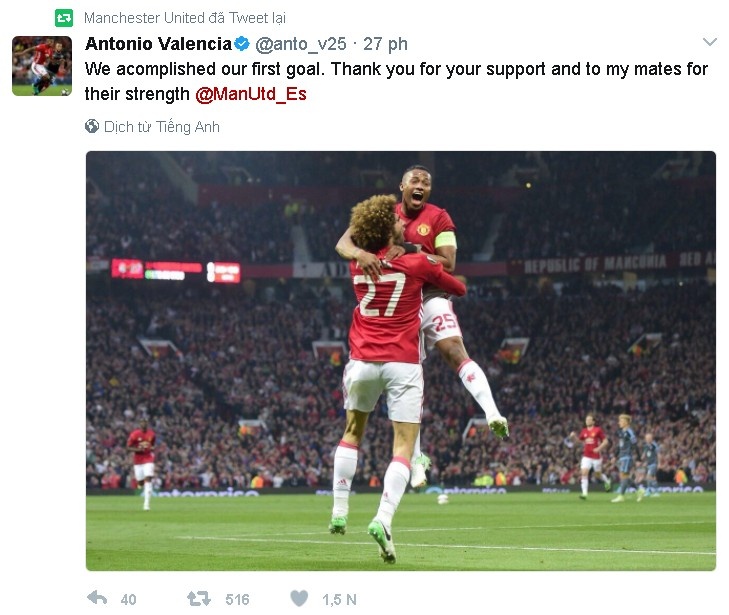729x615 pixels.
Task: Open the celebration photo attachment
Action: point(401,361)
